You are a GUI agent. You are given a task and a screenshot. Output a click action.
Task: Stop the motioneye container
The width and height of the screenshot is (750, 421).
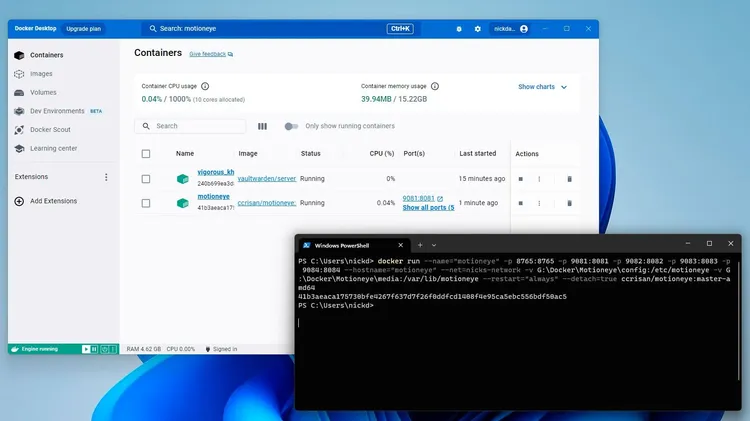520,203
